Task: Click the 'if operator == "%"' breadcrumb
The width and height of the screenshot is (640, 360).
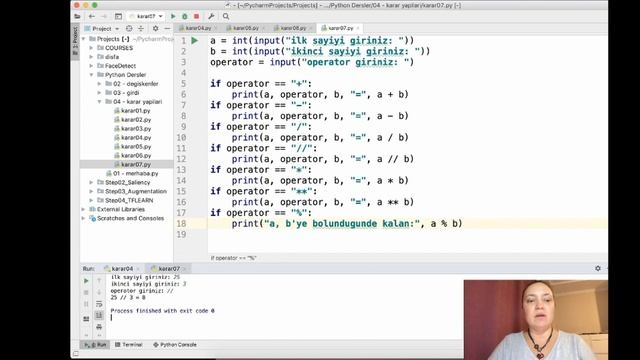Action: point(233,258)
